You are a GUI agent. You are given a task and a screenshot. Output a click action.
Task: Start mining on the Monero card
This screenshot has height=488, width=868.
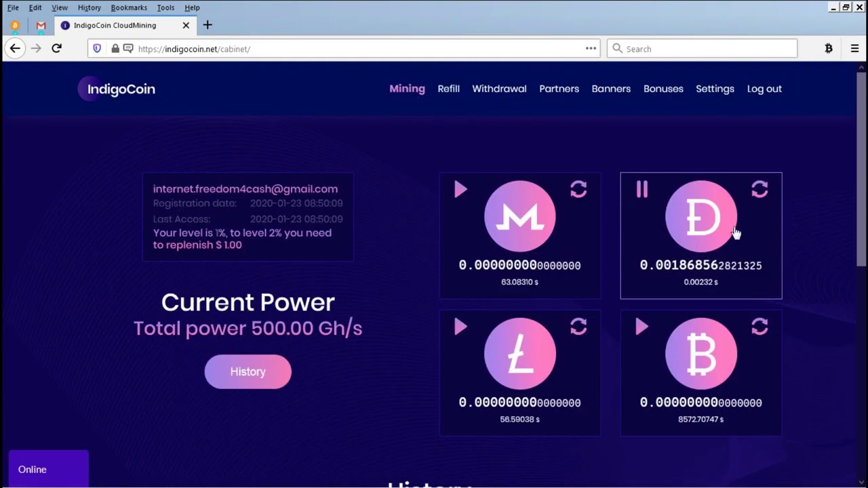point(460,189)
